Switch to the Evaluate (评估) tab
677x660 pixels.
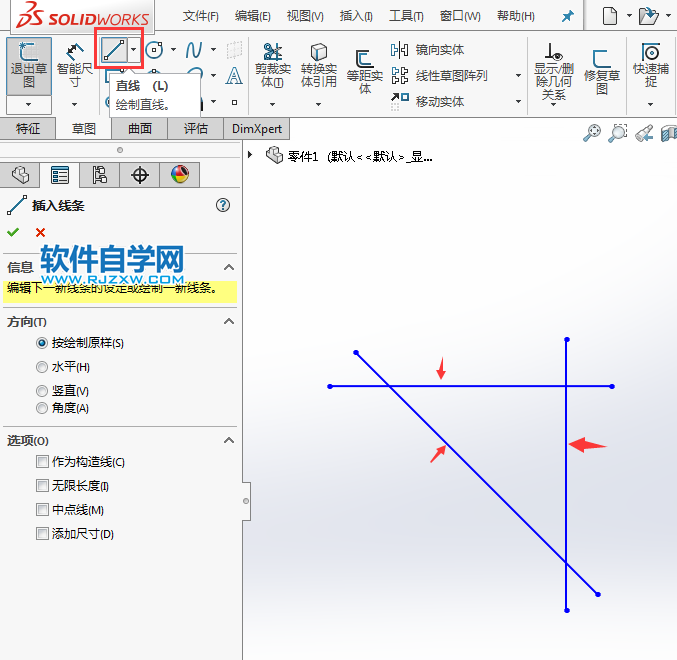tap(195, 129)
